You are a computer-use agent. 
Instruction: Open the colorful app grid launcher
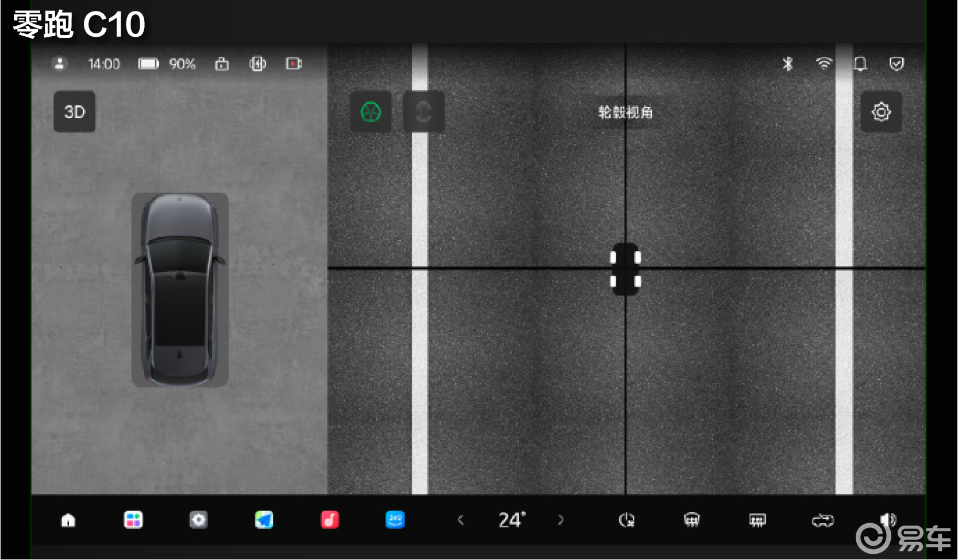pyautogui.click(x=133, y=520)
